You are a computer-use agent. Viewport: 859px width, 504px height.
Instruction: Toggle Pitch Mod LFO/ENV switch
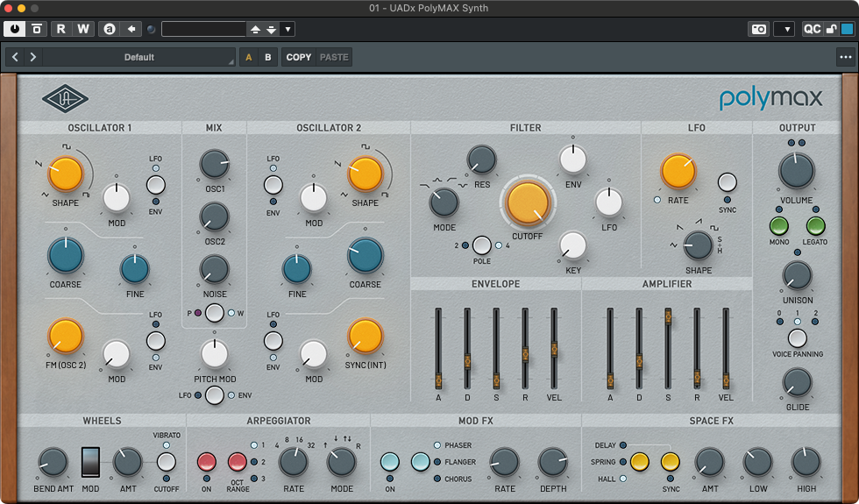pos(214,395)
